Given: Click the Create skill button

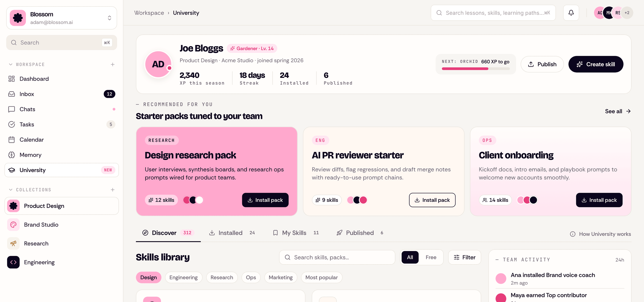Looking at the screenshot, I should [596, 64].
